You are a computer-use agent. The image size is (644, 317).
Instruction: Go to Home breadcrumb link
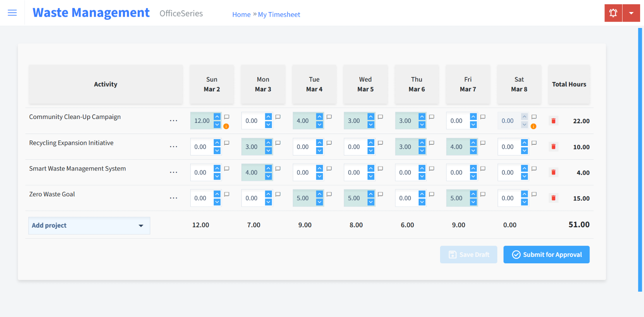click(x=241, y=15)
